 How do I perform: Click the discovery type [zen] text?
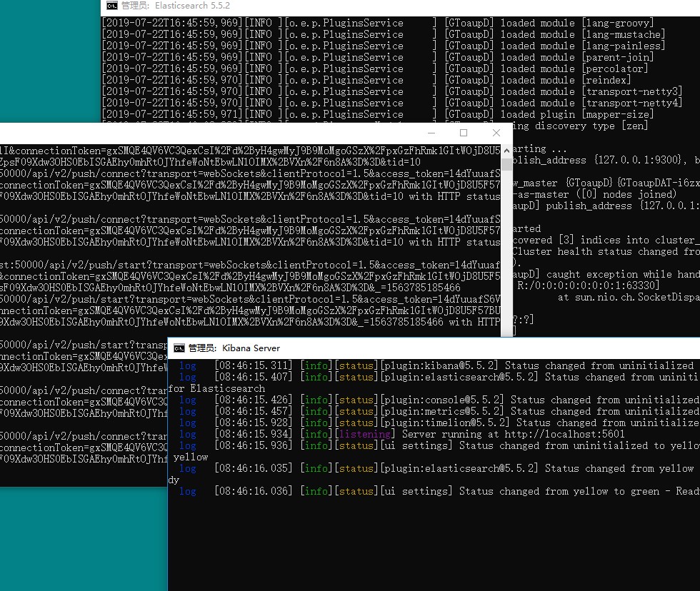(x=591, y=126)
